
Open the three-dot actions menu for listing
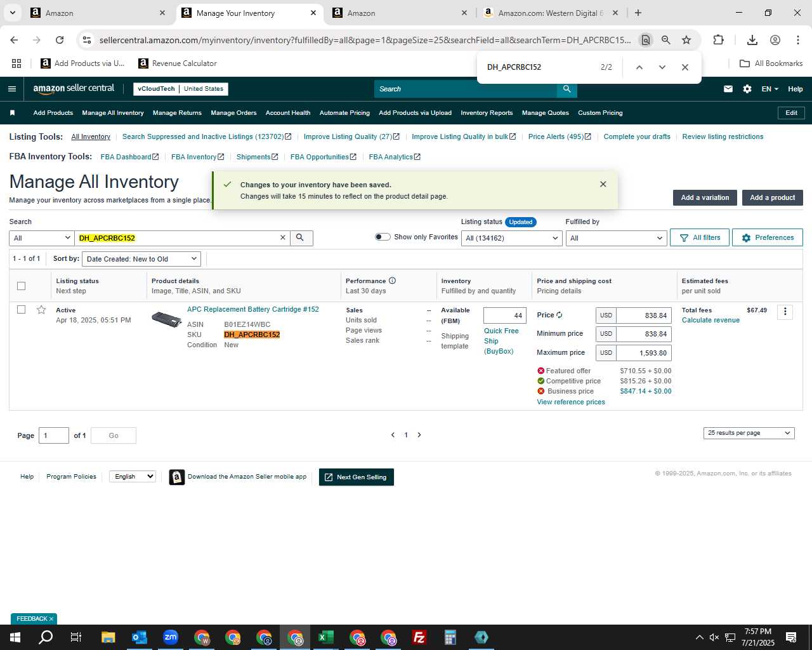click(785, 312)
